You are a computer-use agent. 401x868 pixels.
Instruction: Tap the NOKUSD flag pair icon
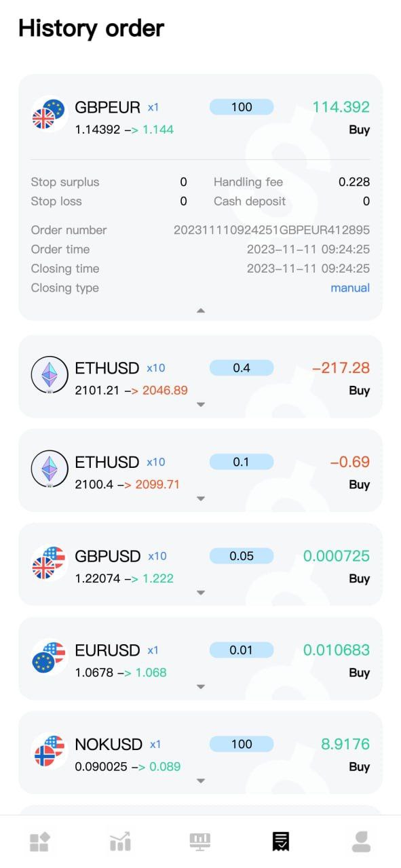49,751
